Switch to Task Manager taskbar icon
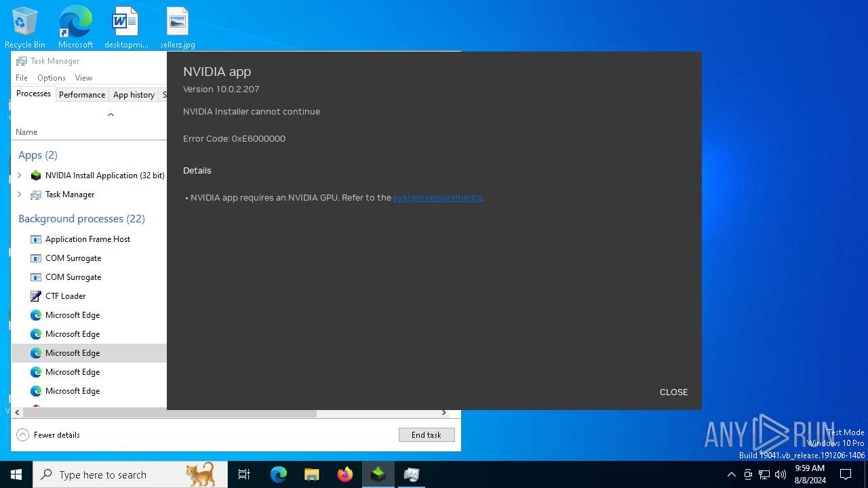The image size is (868, 488). (x=412, y=474)
